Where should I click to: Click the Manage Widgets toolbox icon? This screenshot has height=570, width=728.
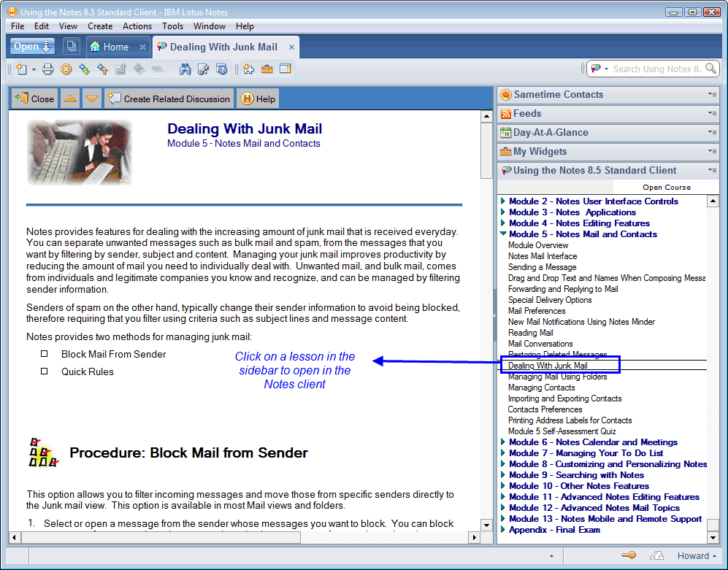tap(267, 69)
